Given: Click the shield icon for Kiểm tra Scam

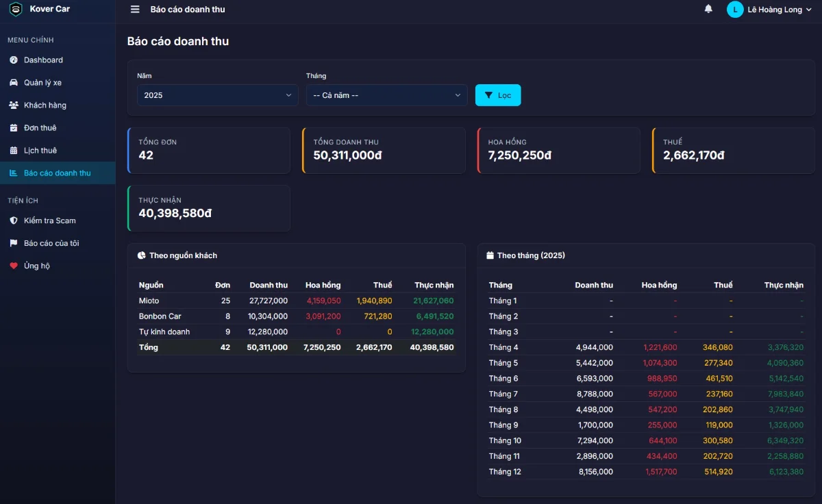Looking at the screenshot, I should (14, 220).
